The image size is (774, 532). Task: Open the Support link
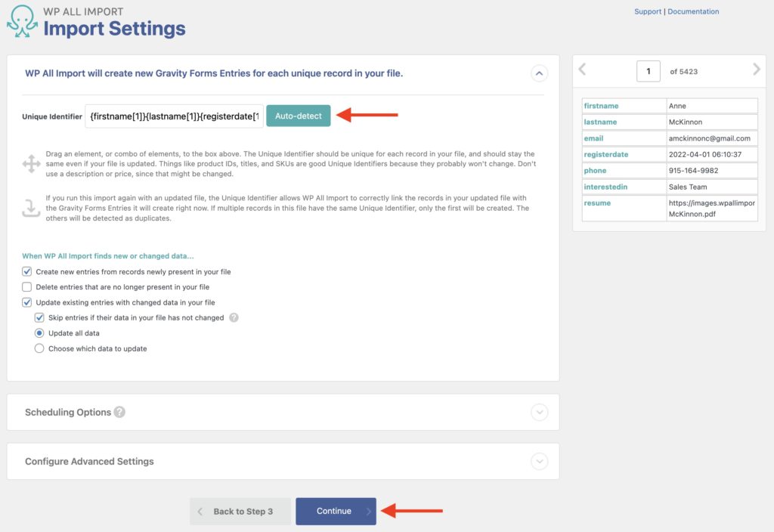(648, 11)
